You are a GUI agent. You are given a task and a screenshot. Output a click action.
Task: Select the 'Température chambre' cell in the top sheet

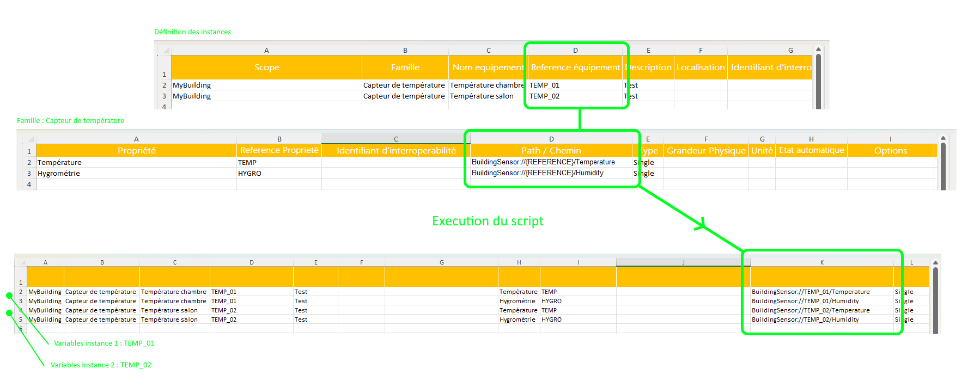[486, 85]
